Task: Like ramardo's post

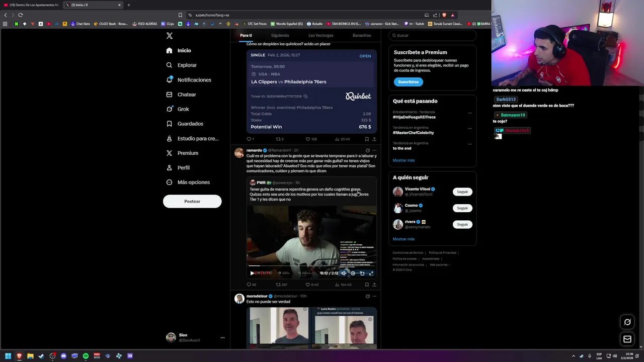Action: pos(308,285)
